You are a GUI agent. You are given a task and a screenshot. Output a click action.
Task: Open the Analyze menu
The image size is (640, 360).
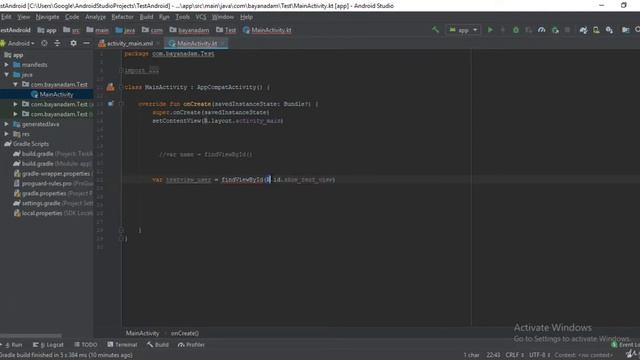(95, 17)
